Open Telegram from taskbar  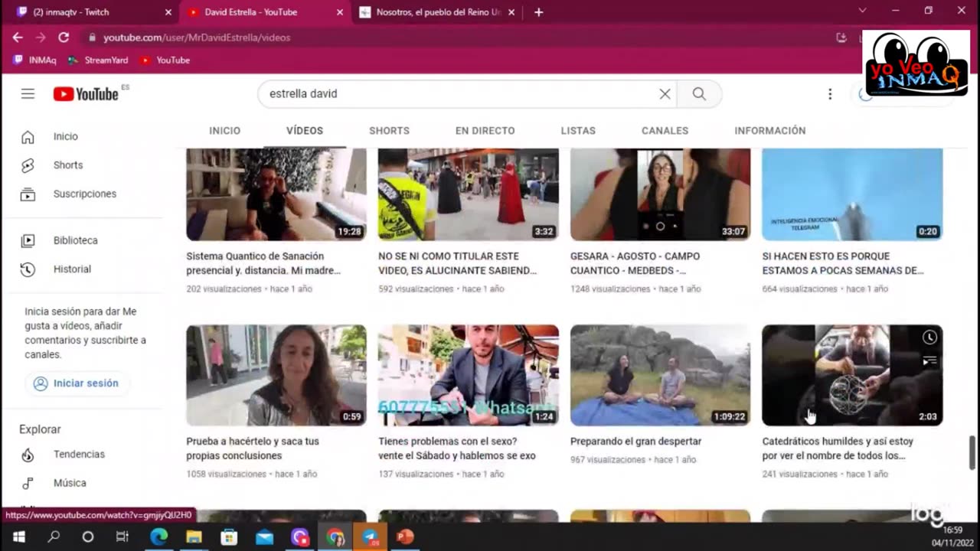coord(371,537)
